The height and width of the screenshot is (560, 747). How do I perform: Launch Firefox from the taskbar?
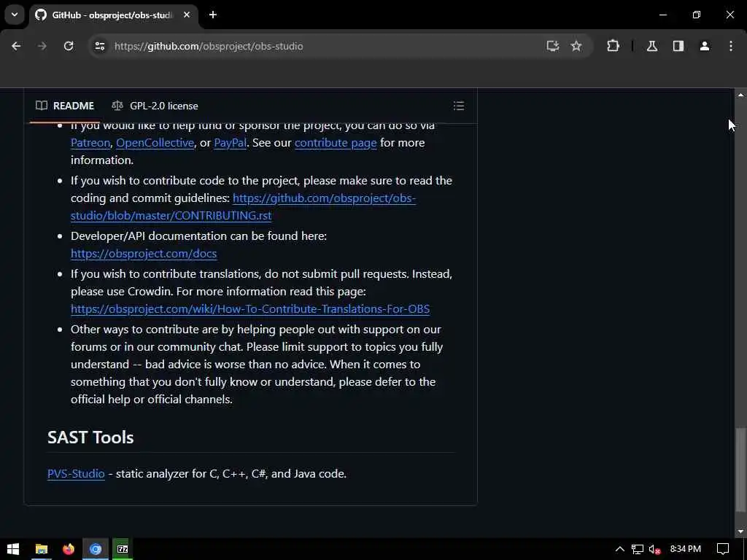coord(69,549)
